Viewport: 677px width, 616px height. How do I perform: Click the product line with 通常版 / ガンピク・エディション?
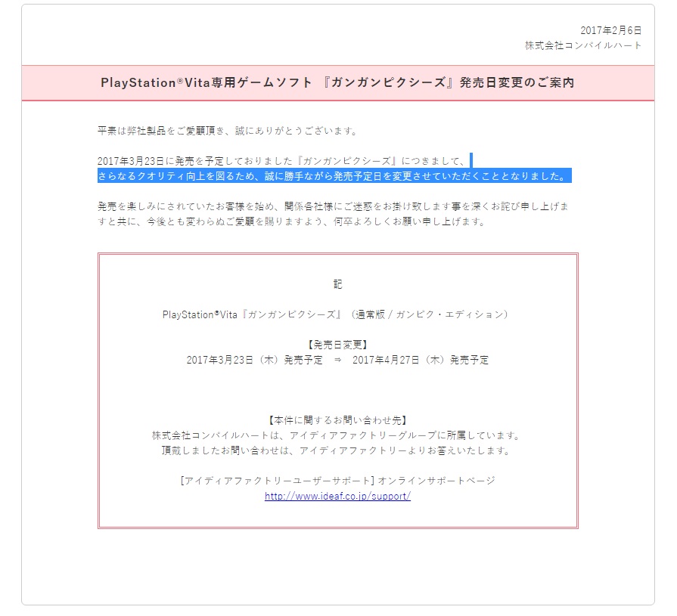pos(336,314)
